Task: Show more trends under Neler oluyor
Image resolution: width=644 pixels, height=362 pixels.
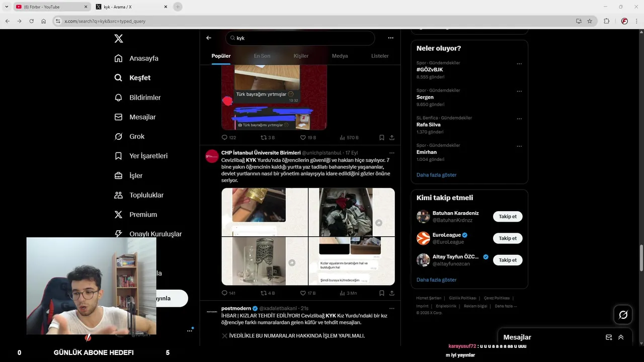Action: pos(436,175)
